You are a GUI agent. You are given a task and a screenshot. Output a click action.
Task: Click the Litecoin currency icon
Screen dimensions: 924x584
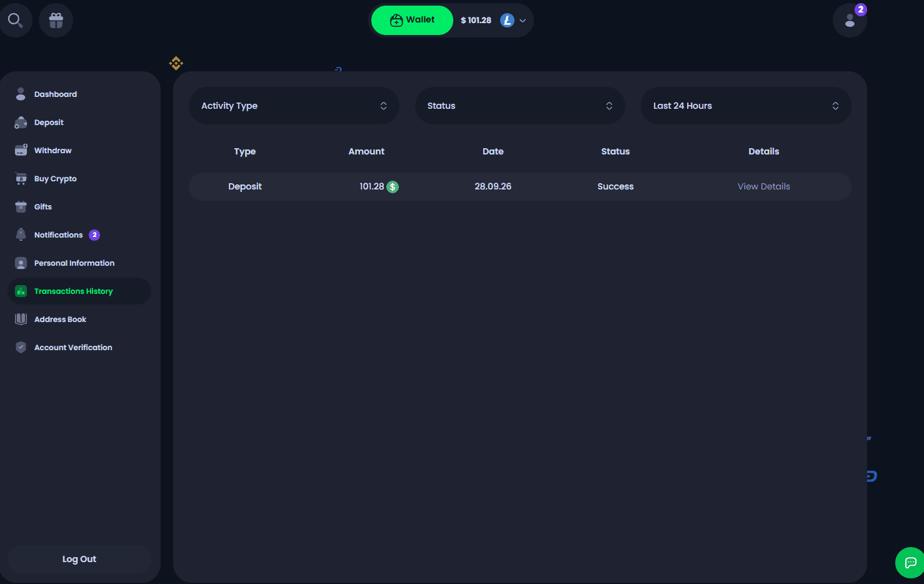pos(507,20)
